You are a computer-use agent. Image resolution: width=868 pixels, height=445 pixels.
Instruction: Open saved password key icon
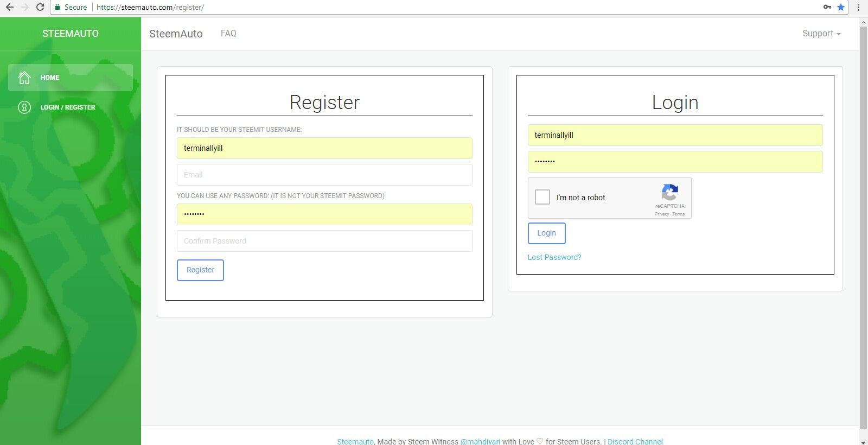coord(827,7)
